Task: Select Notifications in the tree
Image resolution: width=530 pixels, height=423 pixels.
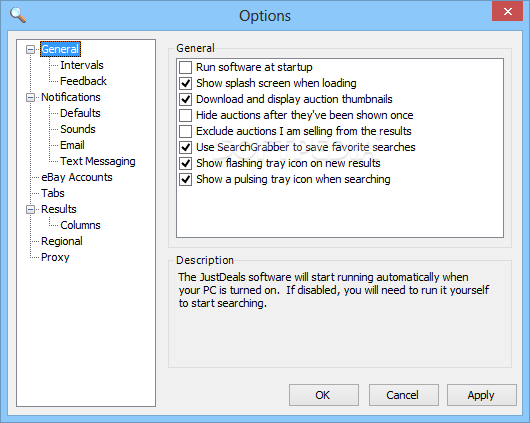Action: 71,97
